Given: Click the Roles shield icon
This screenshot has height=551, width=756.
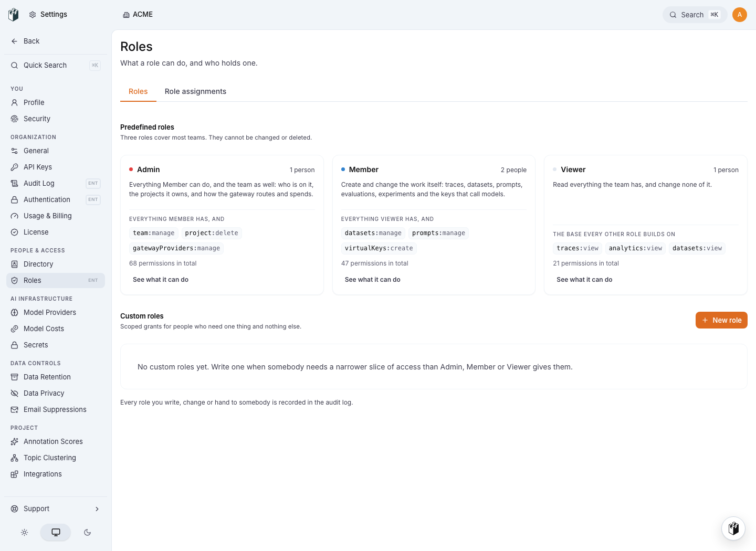Looking at the screenshot, I should click(x=15, y=280).
